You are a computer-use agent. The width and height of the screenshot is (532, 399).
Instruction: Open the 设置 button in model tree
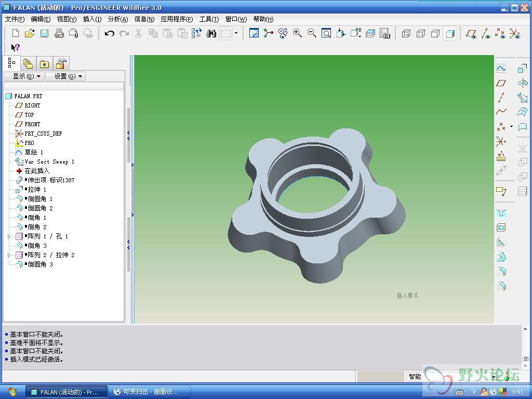pos(65,76)
